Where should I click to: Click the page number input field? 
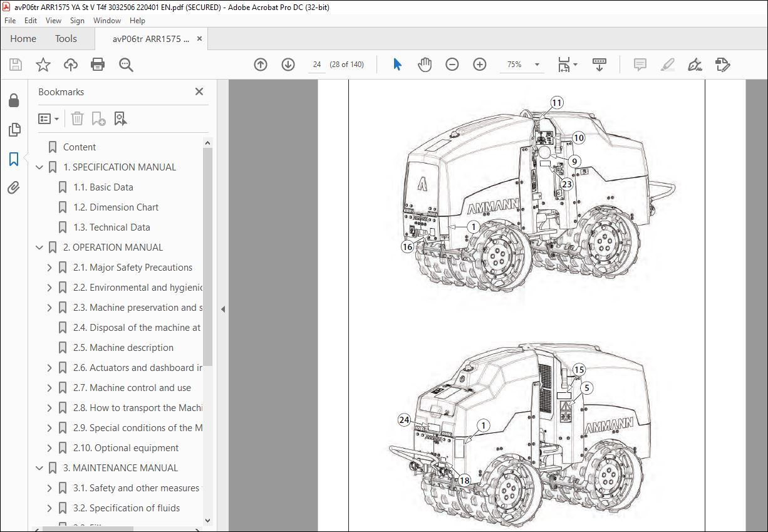(x=317, y=65)
